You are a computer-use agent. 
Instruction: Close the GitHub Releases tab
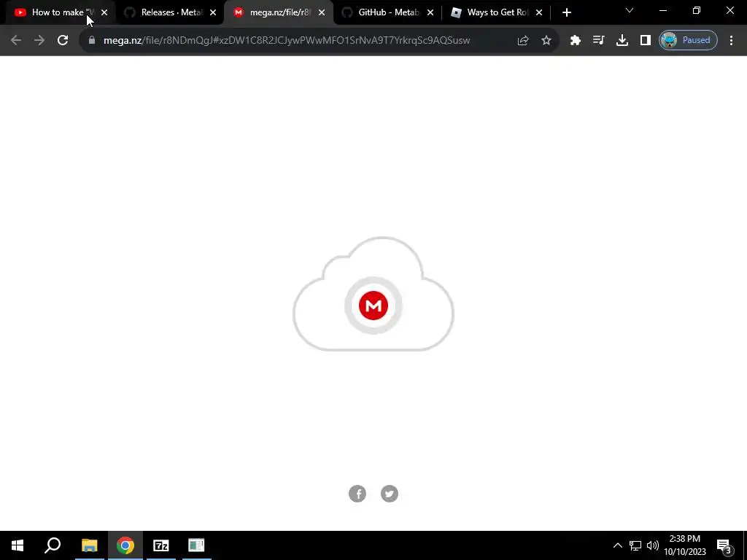click(213, 12)
